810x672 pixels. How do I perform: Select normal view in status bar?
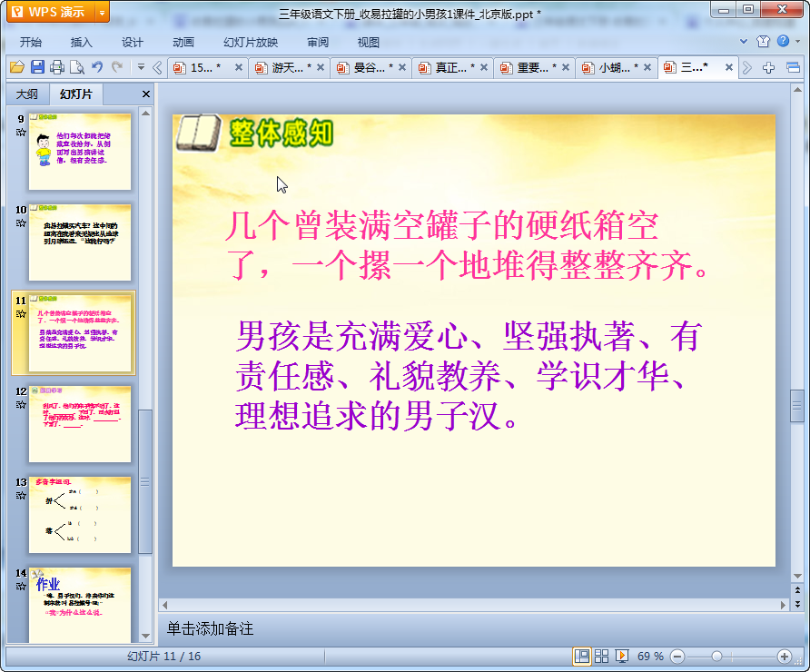[581, 656]
